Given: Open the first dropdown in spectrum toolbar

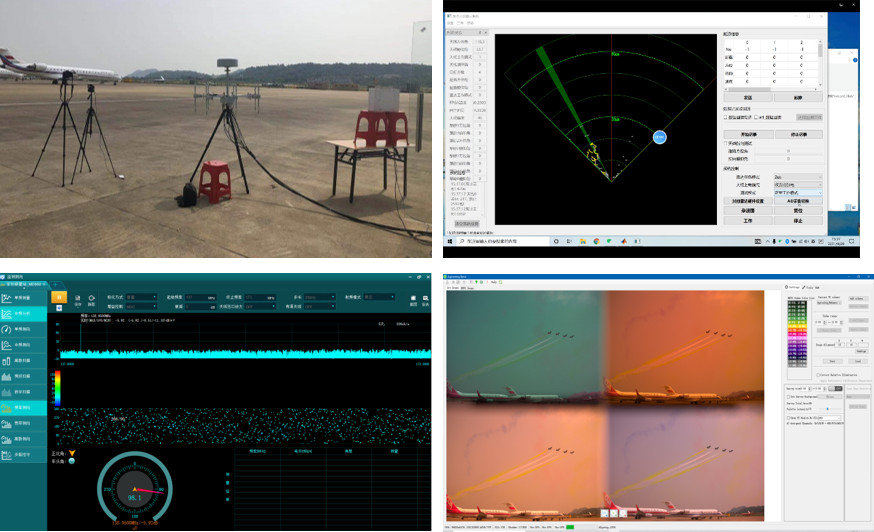Looking at the screenshot, I should 141,297.
